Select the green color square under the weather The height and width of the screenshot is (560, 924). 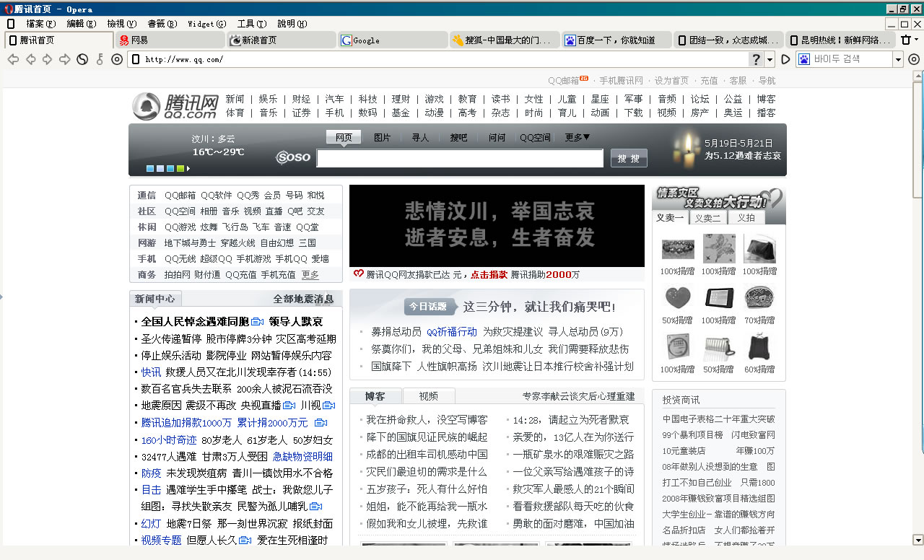click(180, 169)
